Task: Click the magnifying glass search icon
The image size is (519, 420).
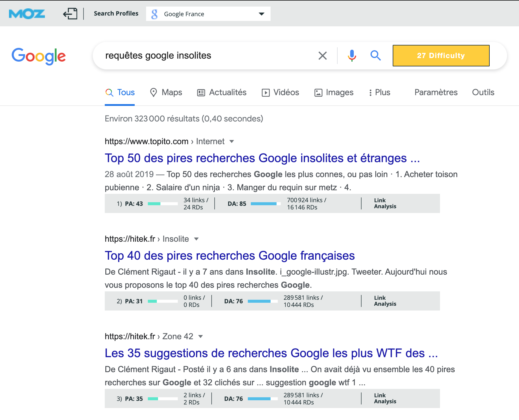Action: tap(375, 56)
